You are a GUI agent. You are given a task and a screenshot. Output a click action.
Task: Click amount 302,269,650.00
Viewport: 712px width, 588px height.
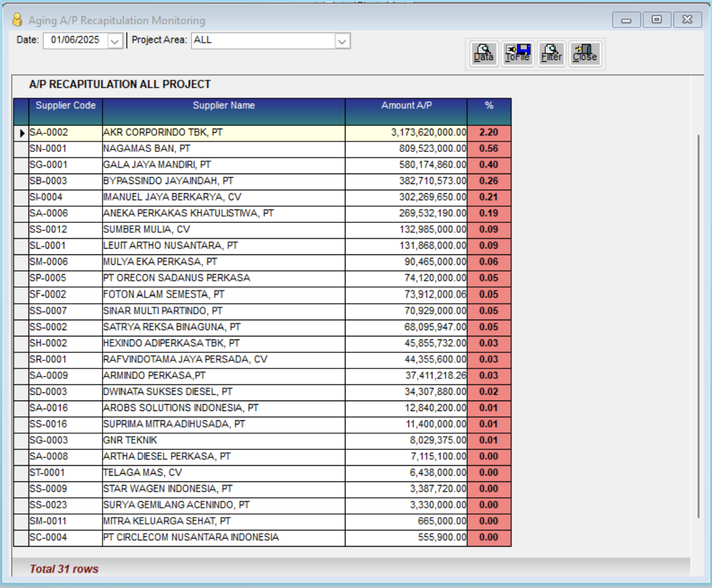(406, 197)
